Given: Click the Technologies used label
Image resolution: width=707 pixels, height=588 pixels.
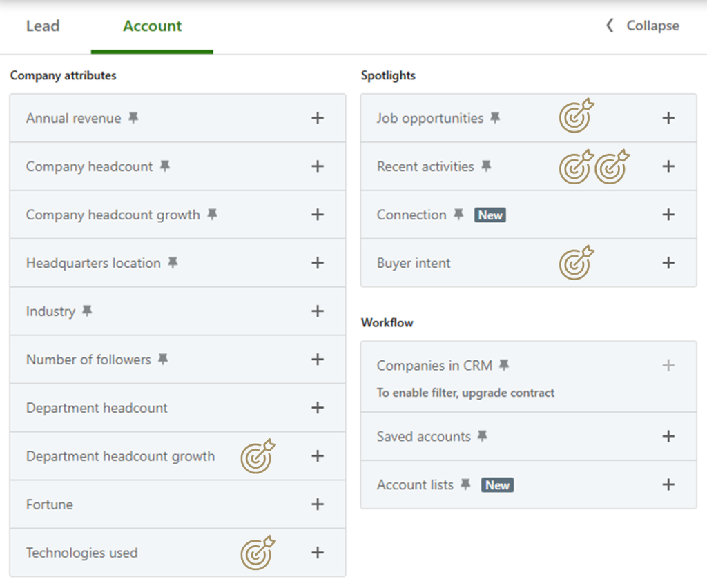Looking at the screenshot, I should point(81,553).
